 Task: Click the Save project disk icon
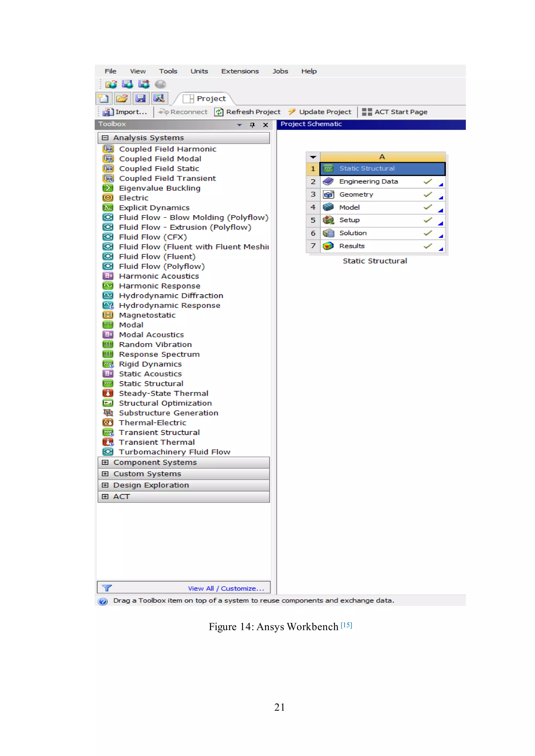tap(141, 98)
